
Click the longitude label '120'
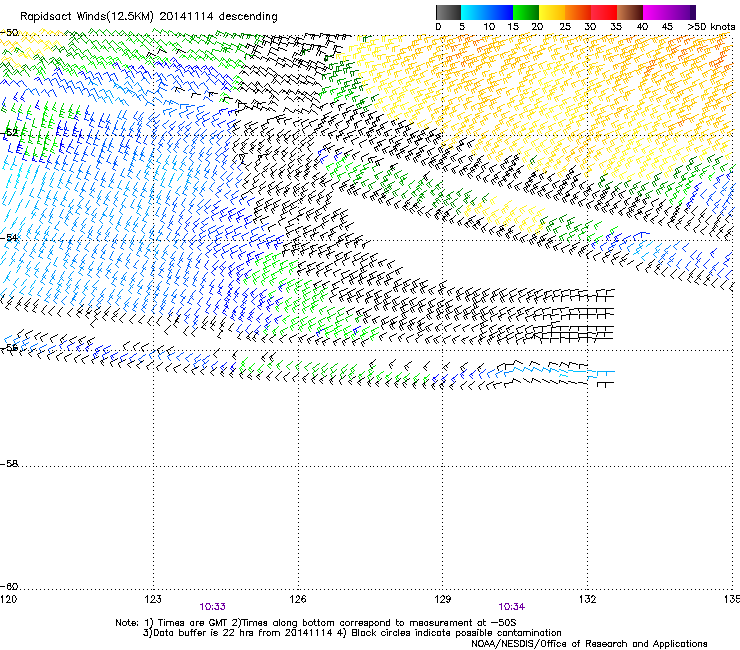tap(8, 599)
